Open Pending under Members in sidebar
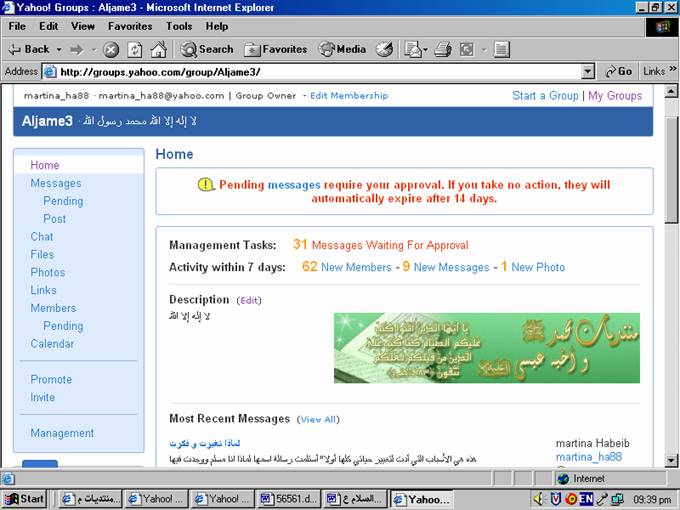680x510 pixels. pyautogui.click(x=63, y=326)
